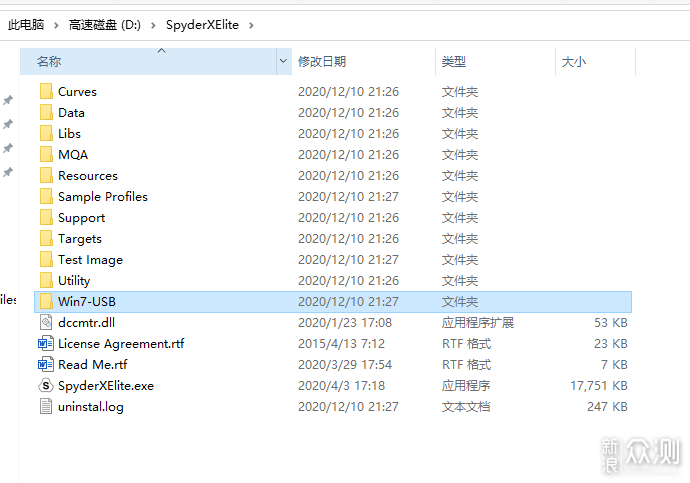Open the dropdown arrow on 名称 column
Screen dimensions: 690x483
pyautogui.click(x=283, y=61)
